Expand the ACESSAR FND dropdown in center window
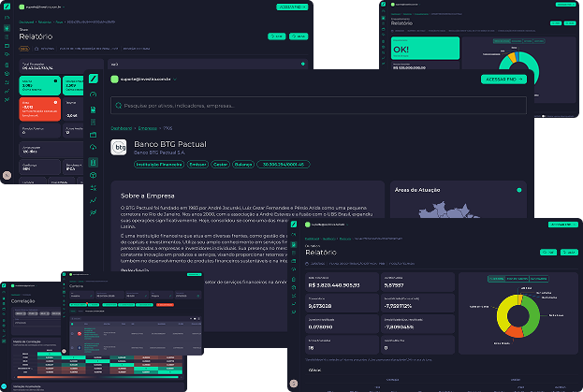 click(504, 80)
